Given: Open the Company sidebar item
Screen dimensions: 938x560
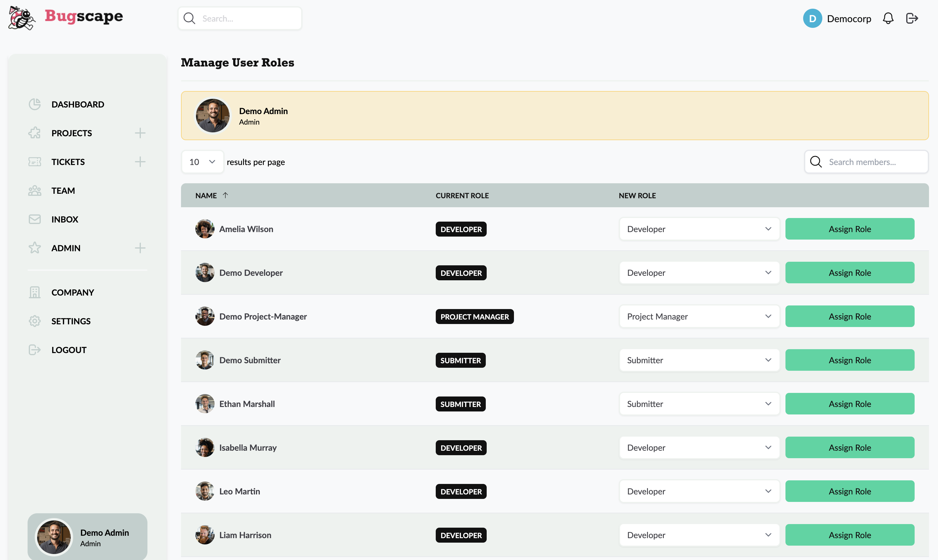Looking at the screenshot, I should pyautogui.click(x=73, y=293).
